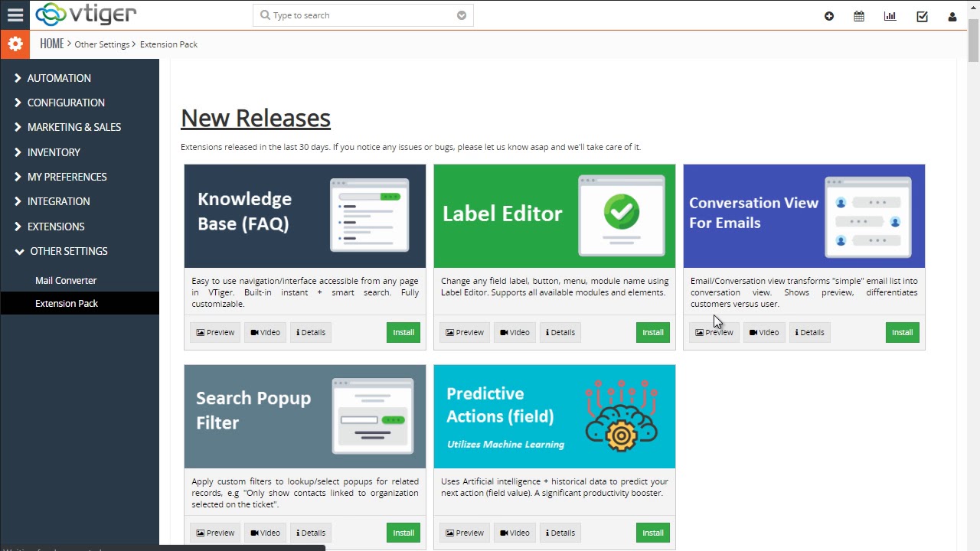Viewport: 980px width, 551px height.
Task: Select Extension Pack in sidebar
Action: pyautogui.click(x=80, y=303)
